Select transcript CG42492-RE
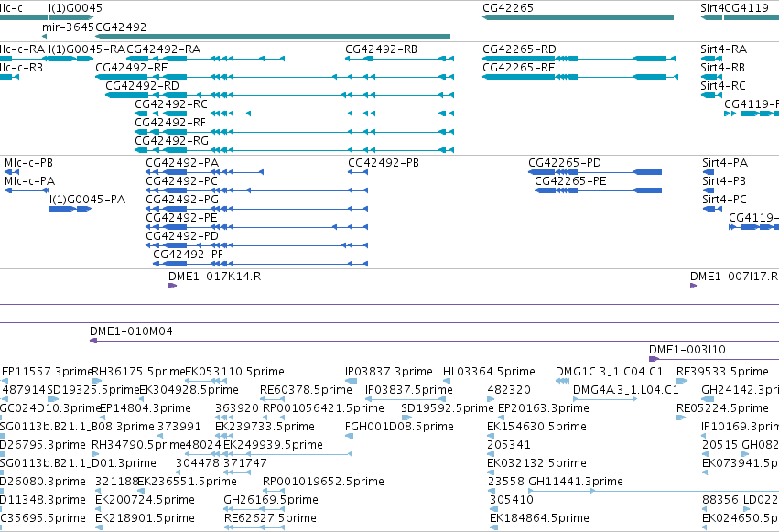 (275, 77)
